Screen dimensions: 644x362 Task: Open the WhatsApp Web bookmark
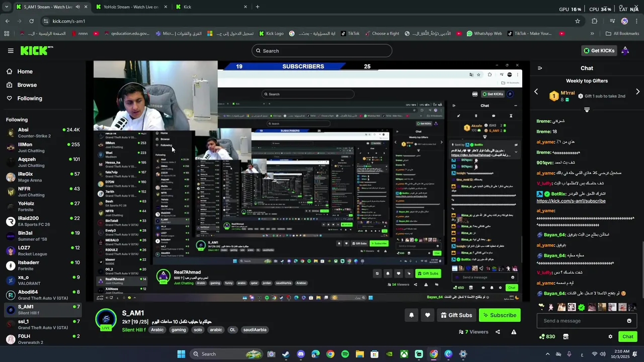pyautogui.click(x=484, y=34)
